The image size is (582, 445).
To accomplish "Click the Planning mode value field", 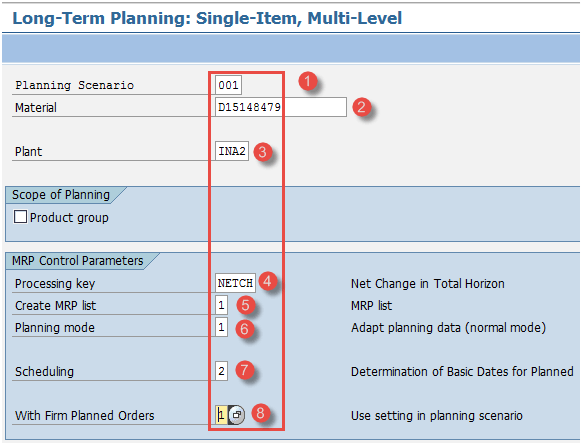I will (x=221, y=327).
